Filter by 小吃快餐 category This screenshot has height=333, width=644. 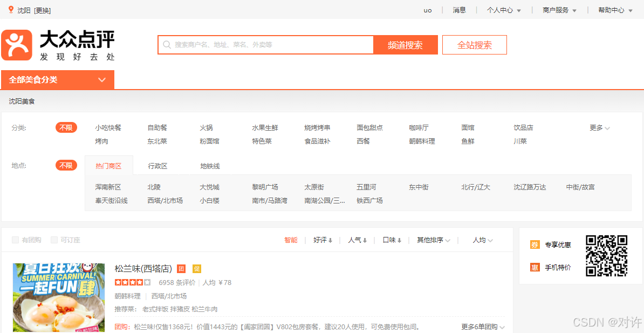click(108, 128)
